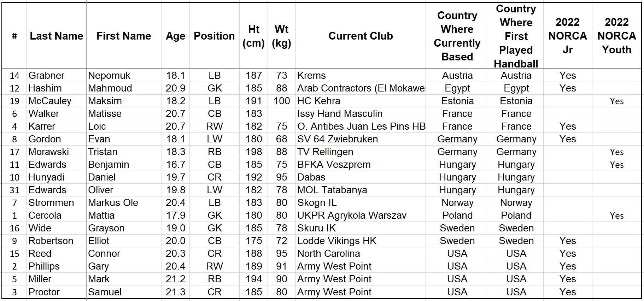Click the cell containing "Grabner"

(46, 76)
